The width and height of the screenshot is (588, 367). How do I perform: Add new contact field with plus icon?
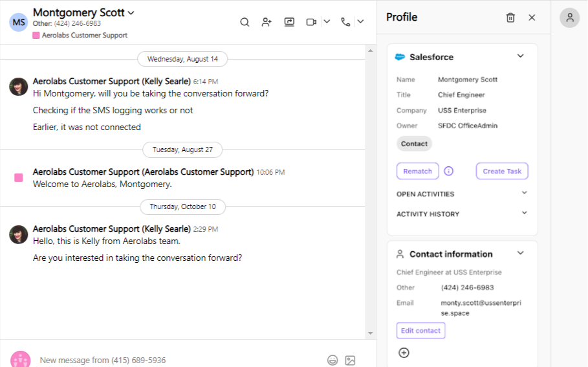[404, 353]
